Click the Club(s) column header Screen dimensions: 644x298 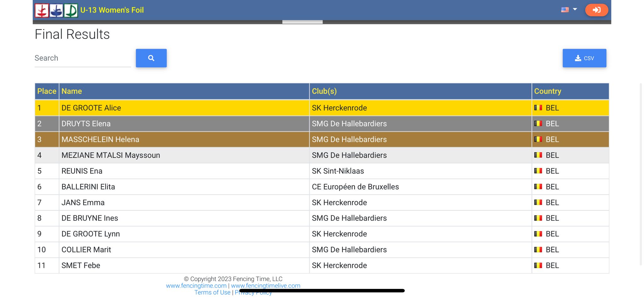(324, 91)
